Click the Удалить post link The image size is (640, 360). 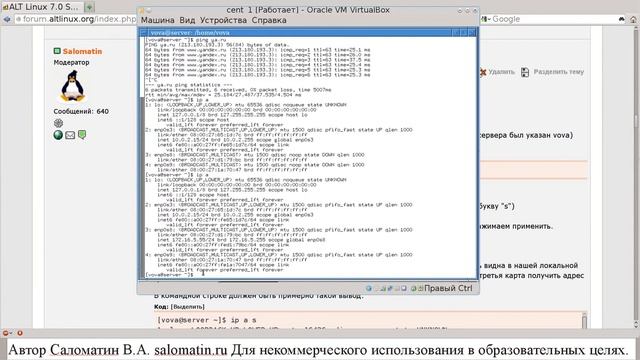pyautogui.click(x=501, y=72)
